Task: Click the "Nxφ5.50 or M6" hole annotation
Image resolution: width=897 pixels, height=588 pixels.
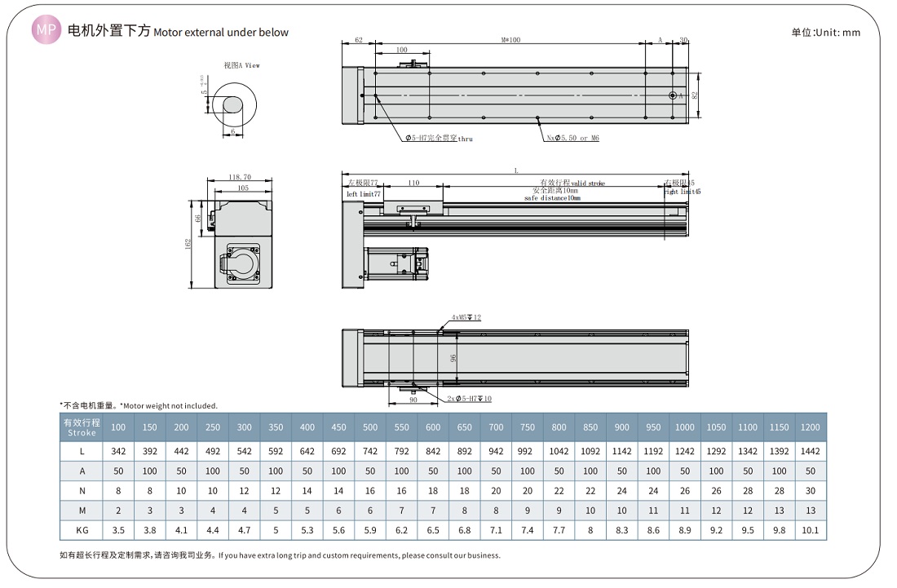Action: click(572, 139)
